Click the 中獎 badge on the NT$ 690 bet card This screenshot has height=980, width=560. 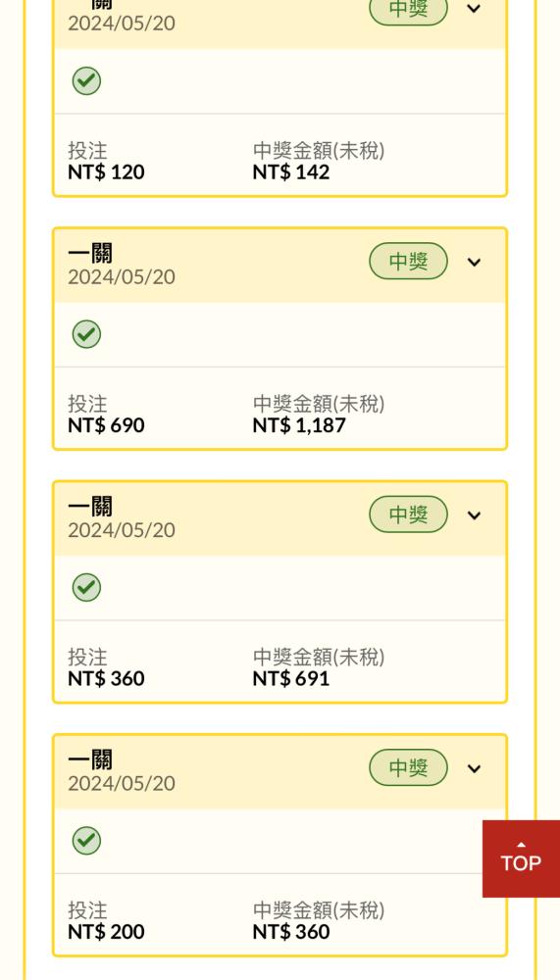pos(409,262)
